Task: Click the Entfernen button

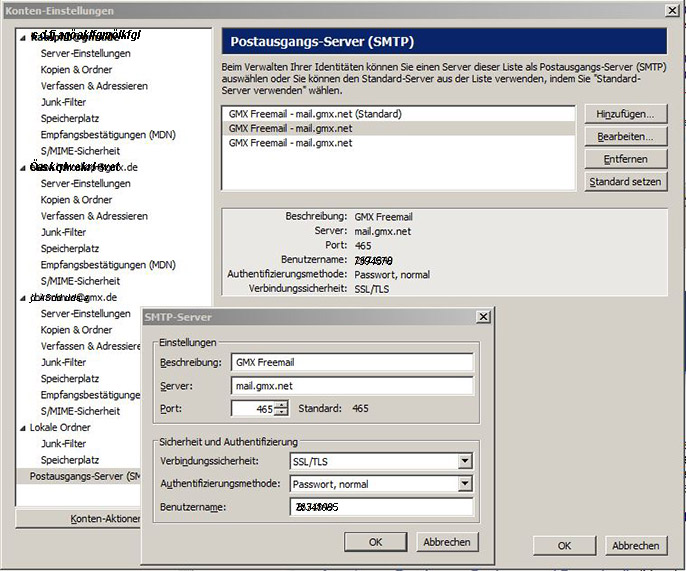Action: [x=625, y=159]
